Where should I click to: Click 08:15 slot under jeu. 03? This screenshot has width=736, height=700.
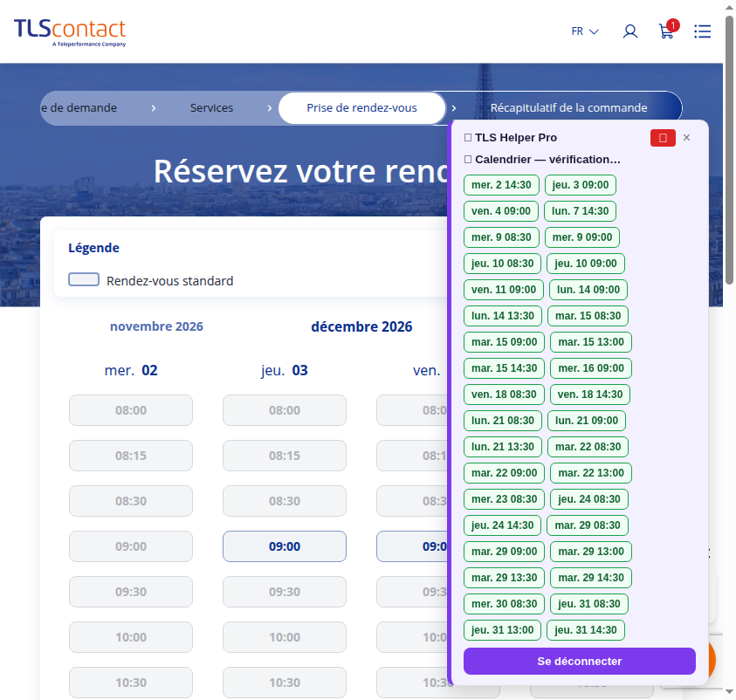click(x=285, y=456)
